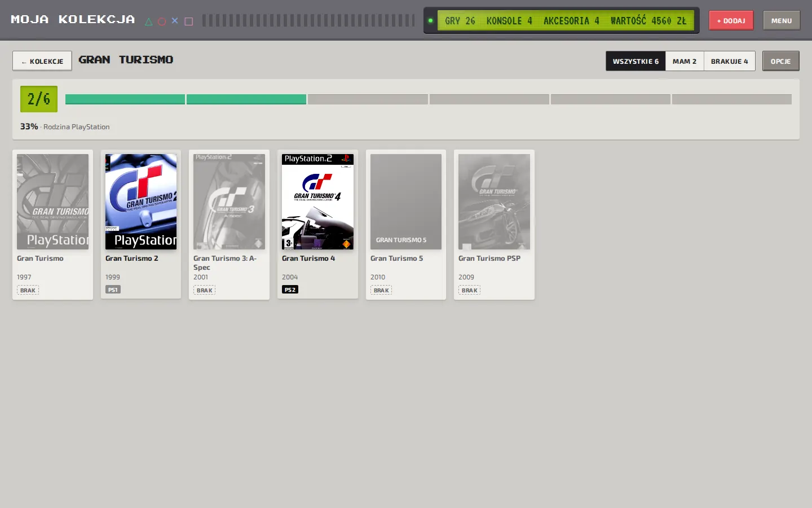Click the Gran Turismo PSP title text
The image size is (812, 508).
(489, 259)
